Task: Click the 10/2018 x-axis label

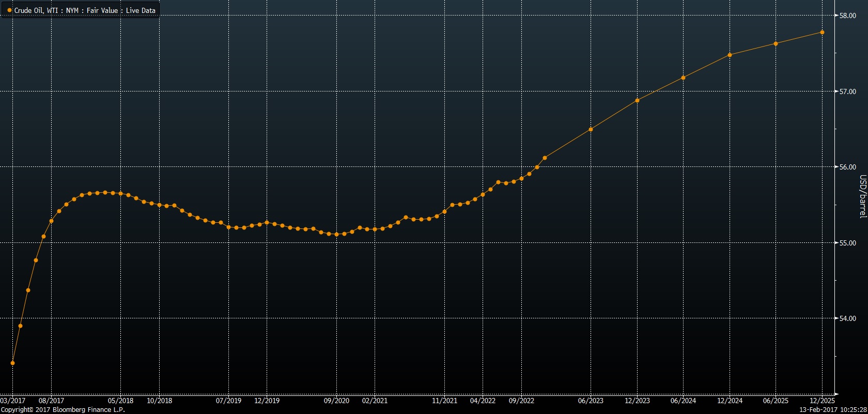Action: point(159,401)
